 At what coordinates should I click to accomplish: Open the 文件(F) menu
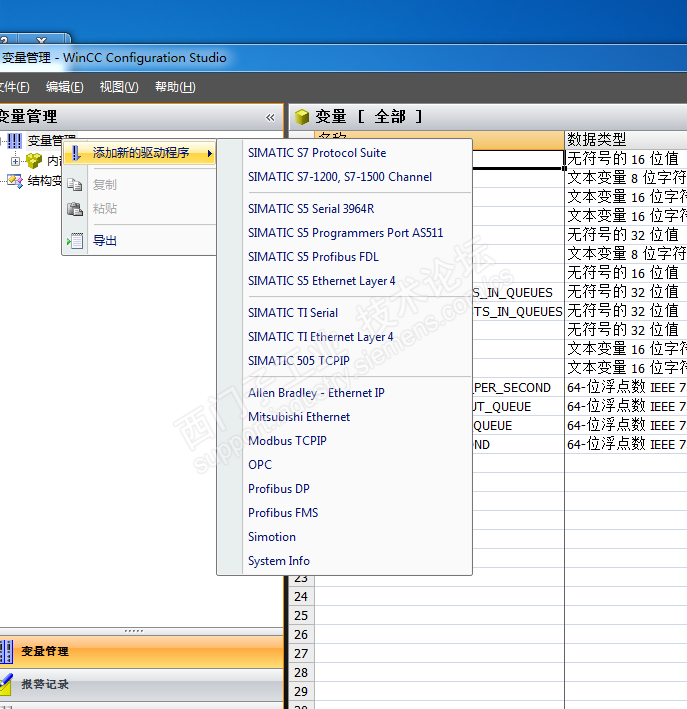click(x=14, y=87)
